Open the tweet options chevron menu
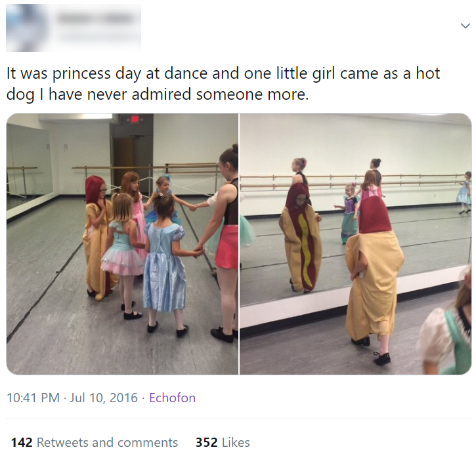 465,26
